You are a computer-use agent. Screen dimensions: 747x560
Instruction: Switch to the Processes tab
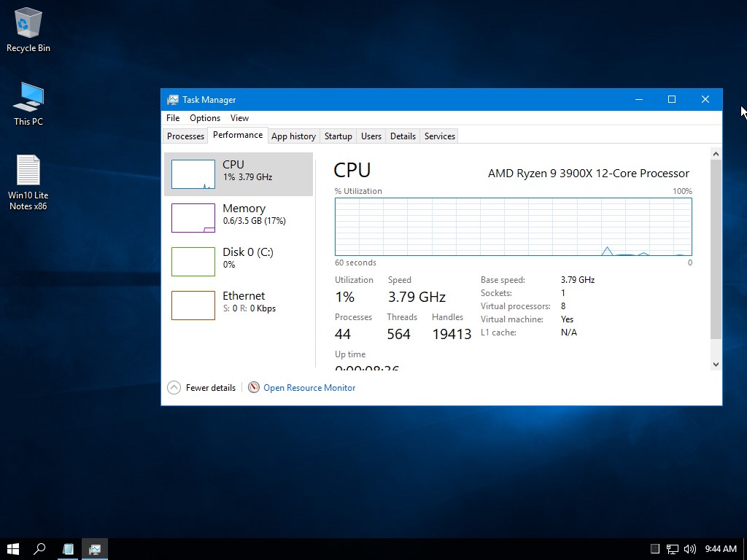(x=185, y=136)
